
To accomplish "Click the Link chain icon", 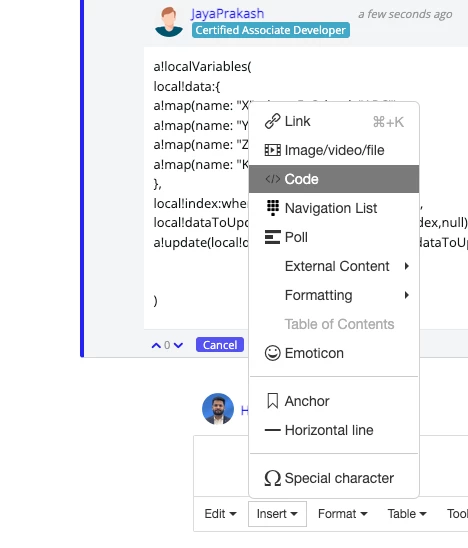I will point(272,121).
